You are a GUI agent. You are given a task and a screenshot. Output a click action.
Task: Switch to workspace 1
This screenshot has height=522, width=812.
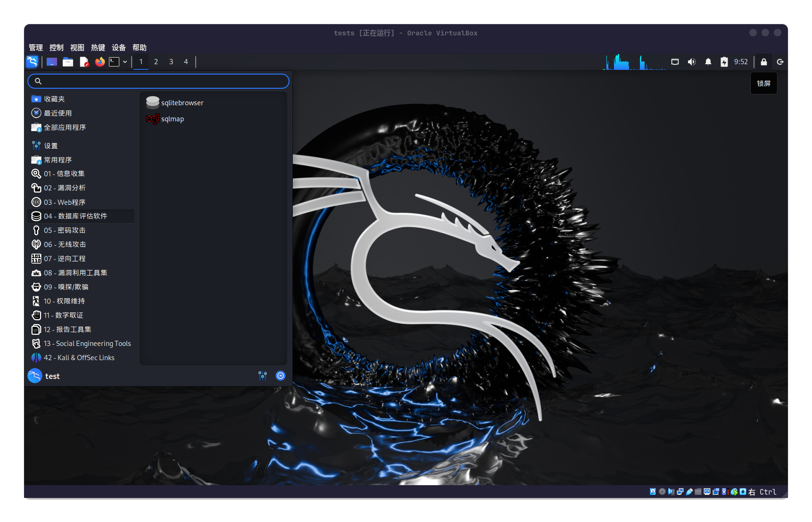pos(141,62)
